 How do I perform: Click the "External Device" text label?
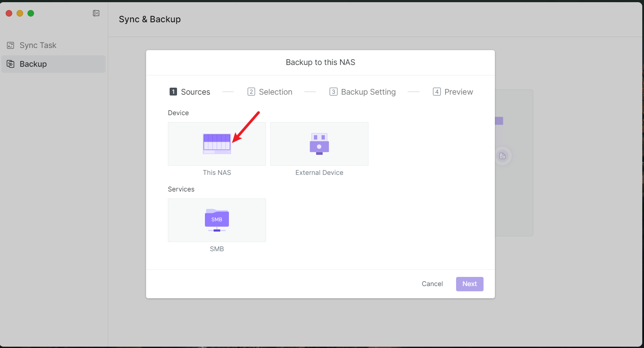pos(319,173)
